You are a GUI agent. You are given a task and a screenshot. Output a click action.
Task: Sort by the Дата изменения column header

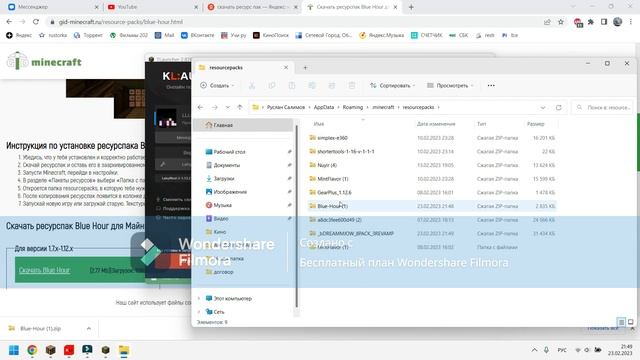[x=436, y=124]
